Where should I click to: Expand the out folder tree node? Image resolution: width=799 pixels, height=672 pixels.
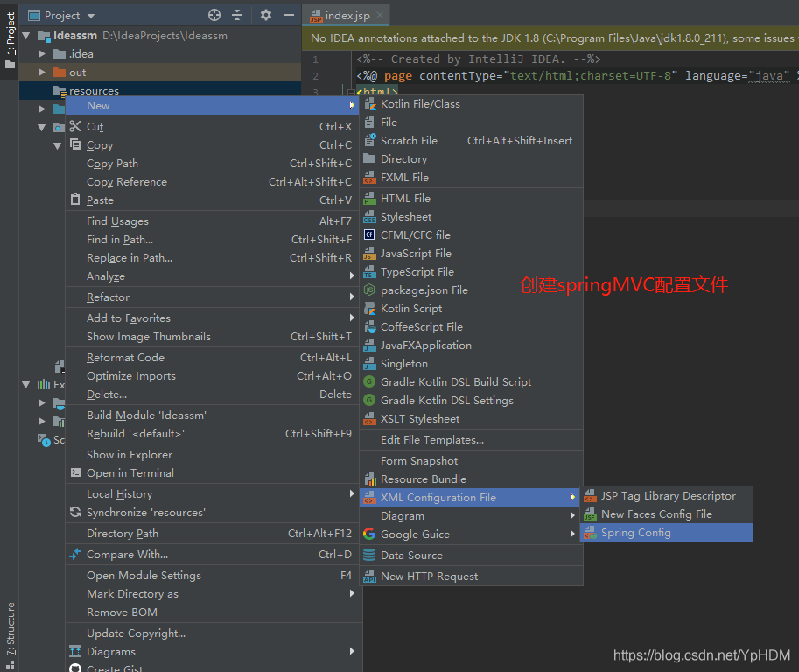41,73
